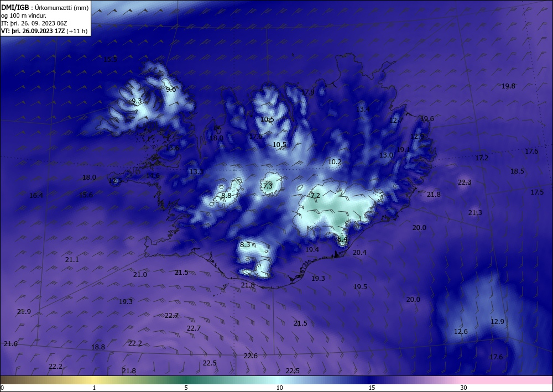
Task: Select the 18.8 value label
Action: [98, 347]
